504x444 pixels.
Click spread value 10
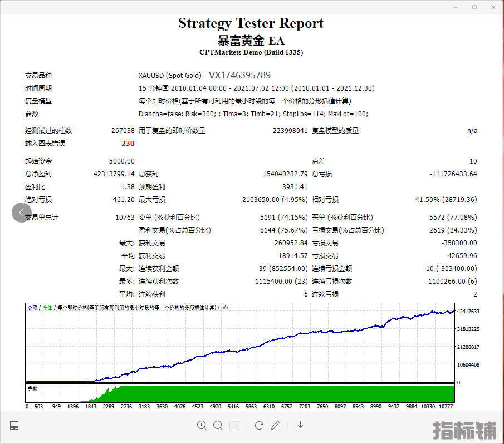(473, 161)
